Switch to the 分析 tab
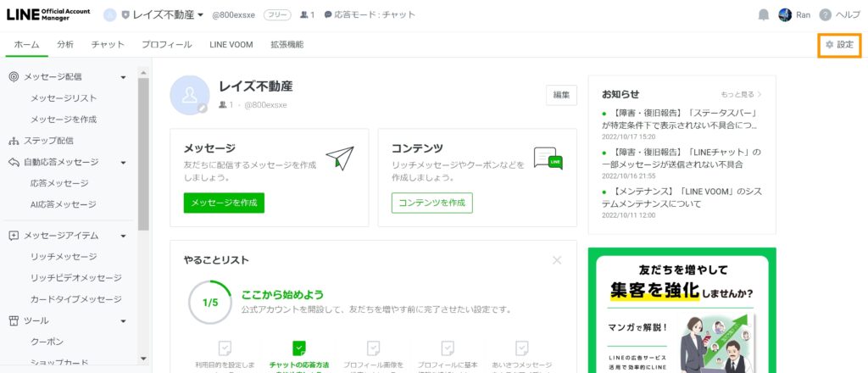The image size is (868, 373). (x=64, y=45)
